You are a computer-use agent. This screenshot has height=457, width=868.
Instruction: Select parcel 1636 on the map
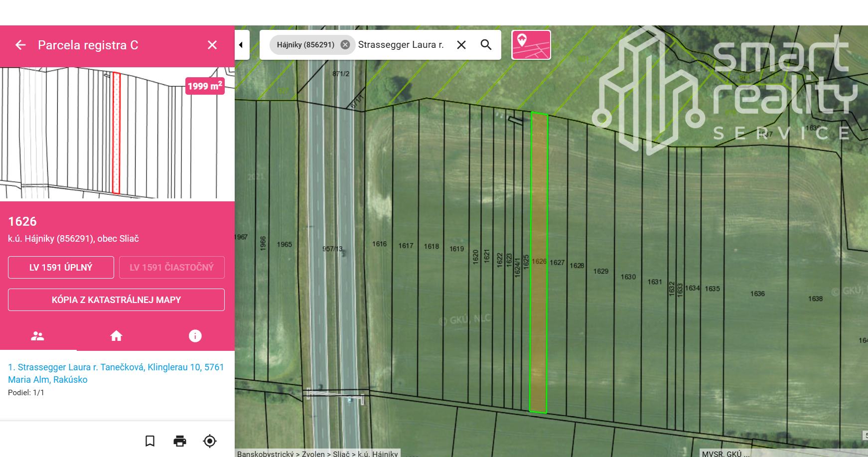click(x=757, y=309)
